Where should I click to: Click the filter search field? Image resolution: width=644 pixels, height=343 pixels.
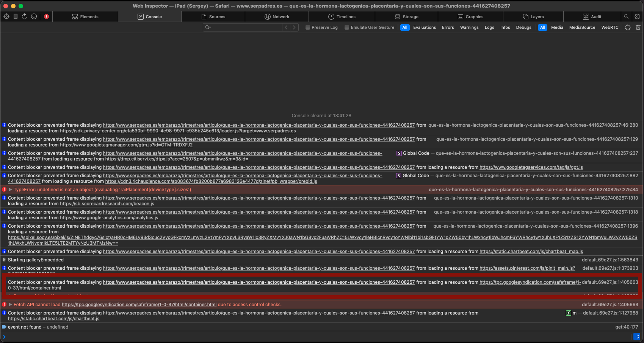243,27
